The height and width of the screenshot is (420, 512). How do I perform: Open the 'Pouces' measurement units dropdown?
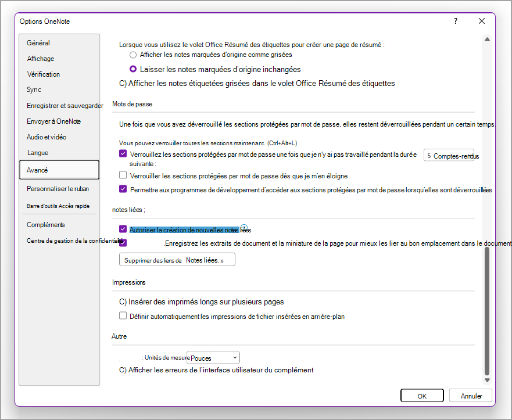(213, 358)
